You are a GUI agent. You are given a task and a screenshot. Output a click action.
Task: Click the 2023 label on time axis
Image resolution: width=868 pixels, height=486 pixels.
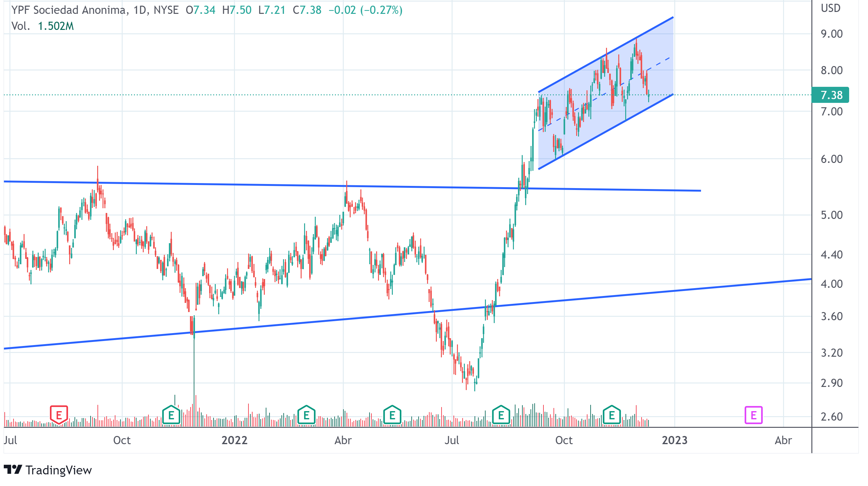pyautogui.click(x=675, y=440)
